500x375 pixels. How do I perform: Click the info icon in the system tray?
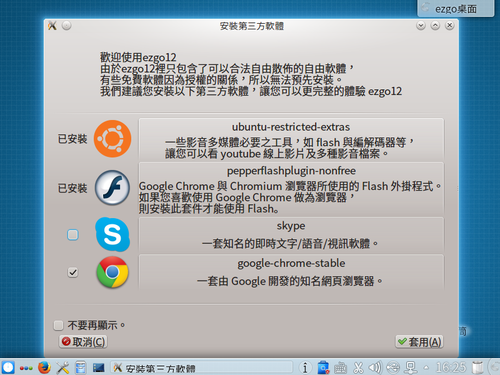click(305, 368)
